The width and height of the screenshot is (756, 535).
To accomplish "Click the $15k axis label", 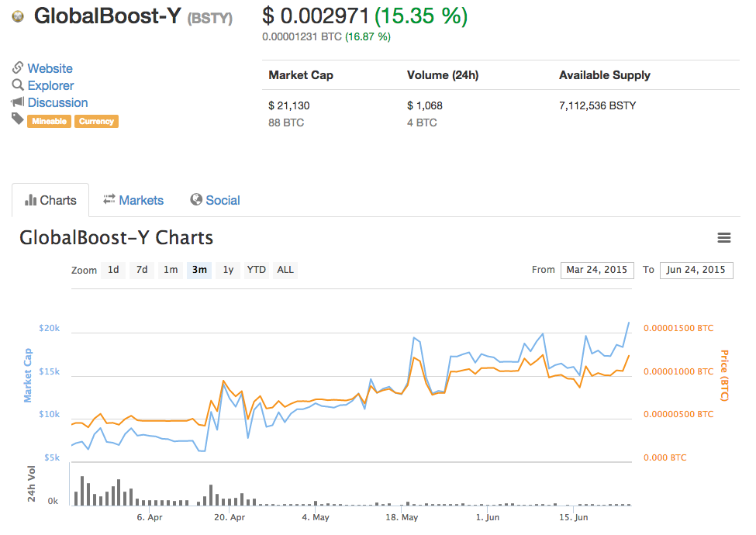I will [x=49, y=371].
